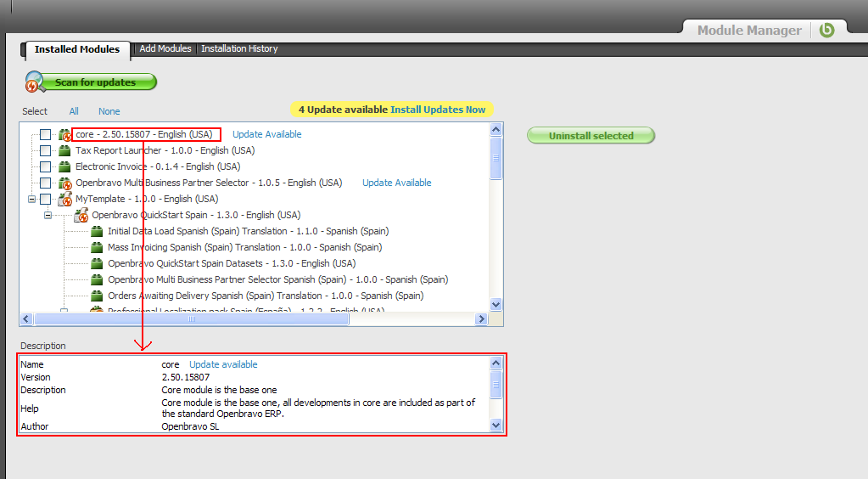Select MyTemplate - 1.0.0 row
Screen dimensions: 868x479
[x=147, y=199]
